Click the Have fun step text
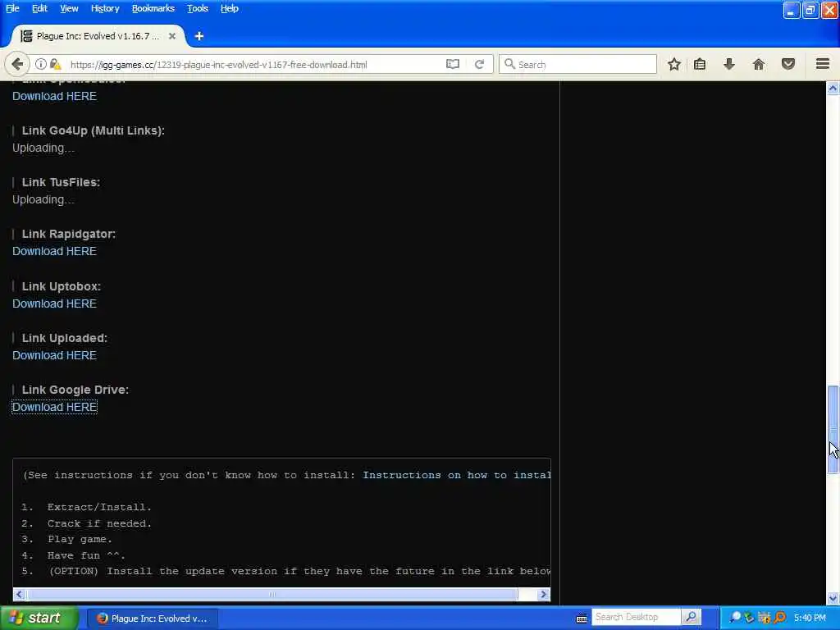840x630 pixels. point(85,555)
